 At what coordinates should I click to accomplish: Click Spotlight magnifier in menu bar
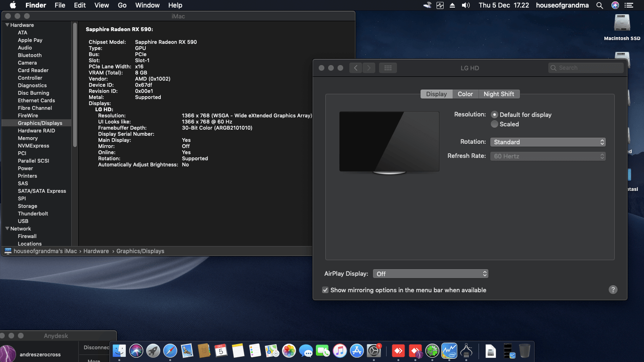click(x=600, y=5)
